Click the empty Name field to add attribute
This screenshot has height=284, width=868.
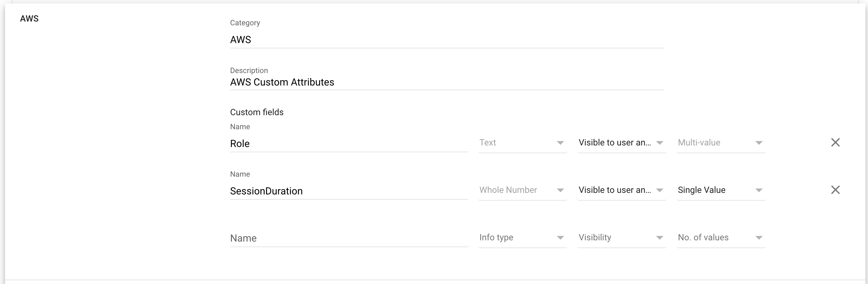click(349, 238)
